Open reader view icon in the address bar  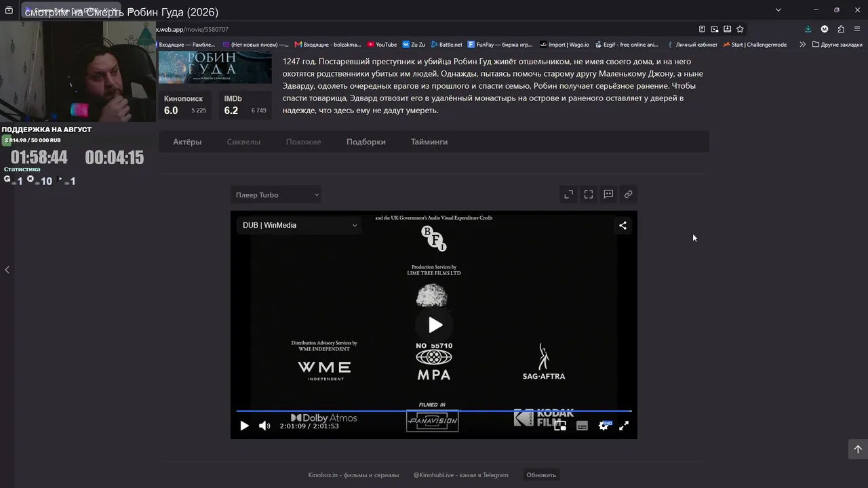[x=702, y=29]
